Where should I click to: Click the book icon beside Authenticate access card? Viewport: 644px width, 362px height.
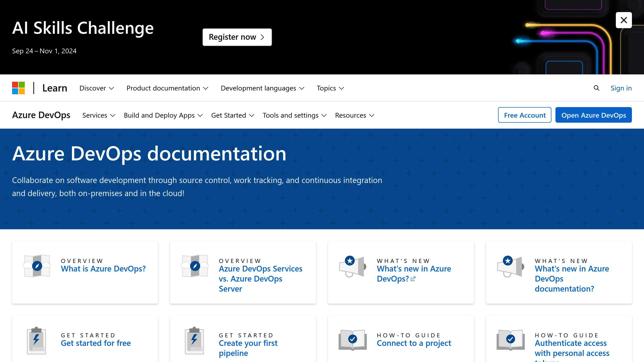pyautogui.click(x=511, y=340)
